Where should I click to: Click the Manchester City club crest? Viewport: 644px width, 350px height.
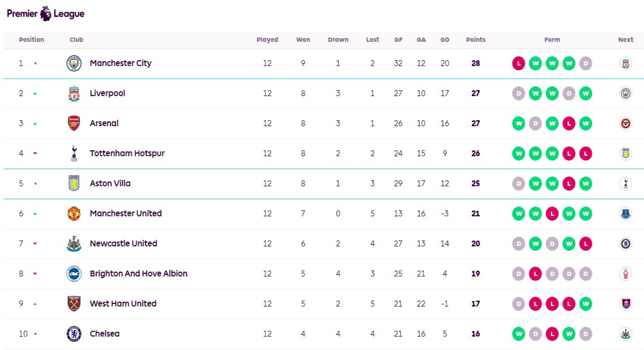click(x=74, y=63)
